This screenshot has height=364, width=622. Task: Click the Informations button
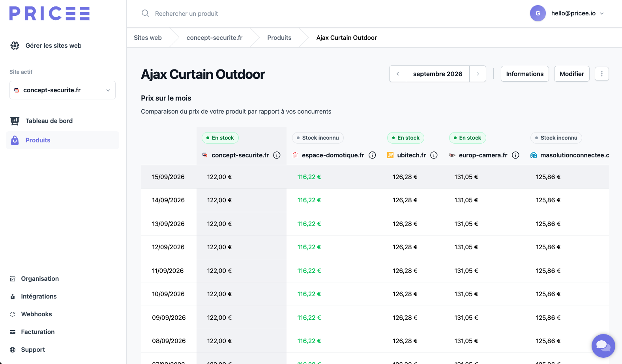(x=525, y=74)
